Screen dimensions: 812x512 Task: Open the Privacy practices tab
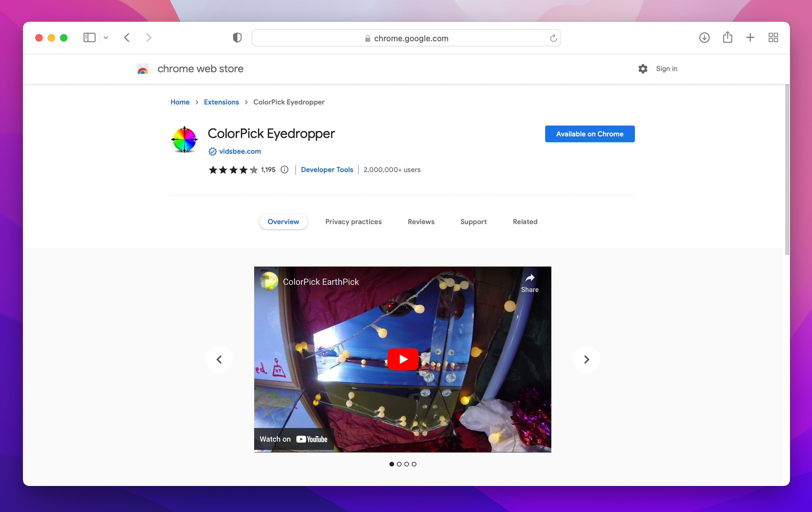click(x=354, y=222)
